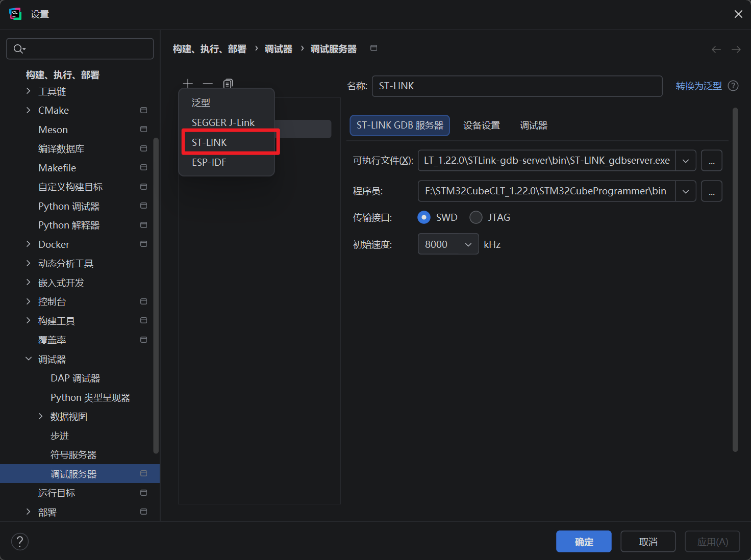The image size is (751, 560).
Task: Expand the CMake tree node
Action: pos(29,110)
